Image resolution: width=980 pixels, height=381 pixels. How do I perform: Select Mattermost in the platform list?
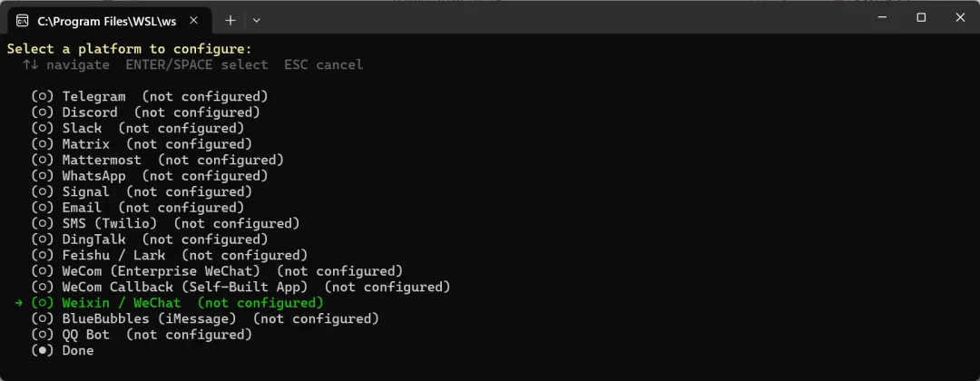pyautogui.click(x=101, y=160)
